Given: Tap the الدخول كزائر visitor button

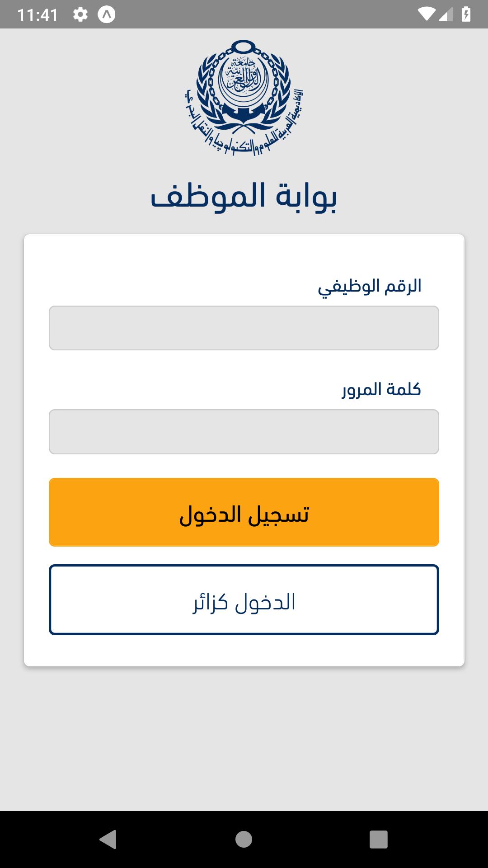Looking at the screenshot, I should click(x=244, y=599).
